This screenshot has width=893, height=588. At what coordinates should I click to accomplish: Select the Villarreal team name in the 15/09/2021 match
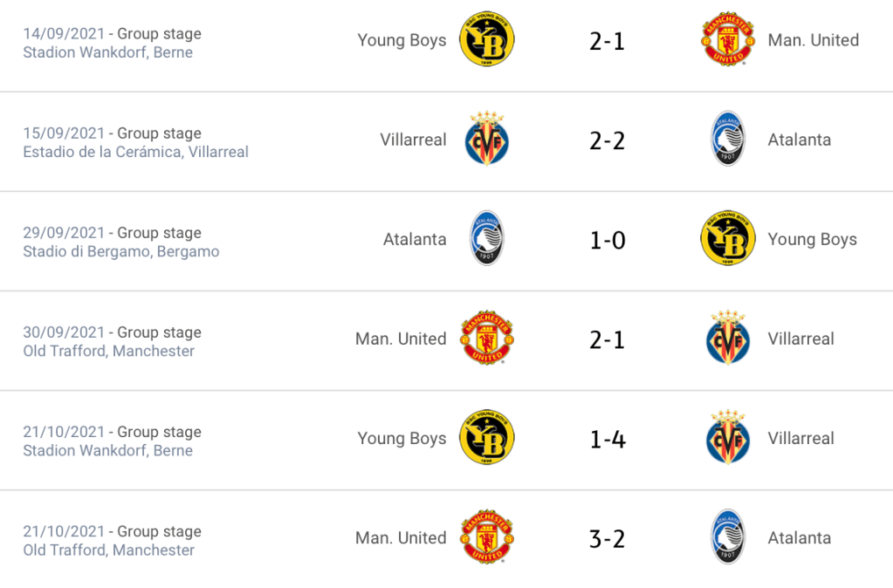(x=413, y=140)
